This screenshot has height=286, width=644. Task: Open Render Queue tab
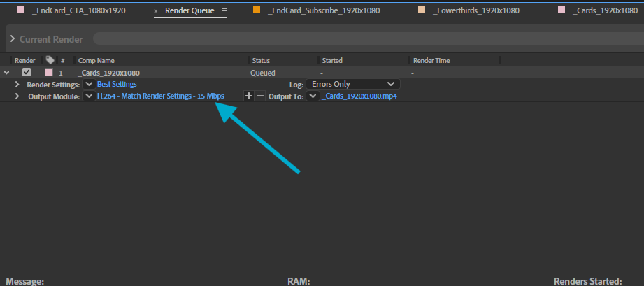pos(189,10)
